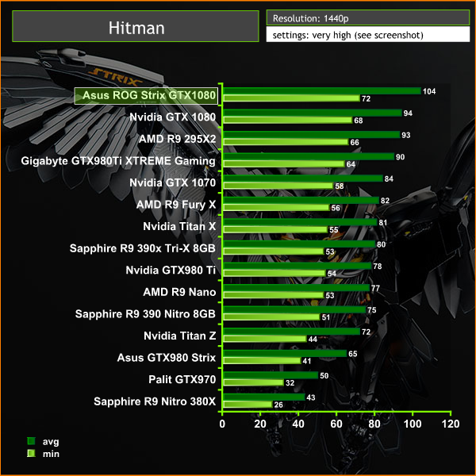Select the Resolution: 1440p header

368,18
